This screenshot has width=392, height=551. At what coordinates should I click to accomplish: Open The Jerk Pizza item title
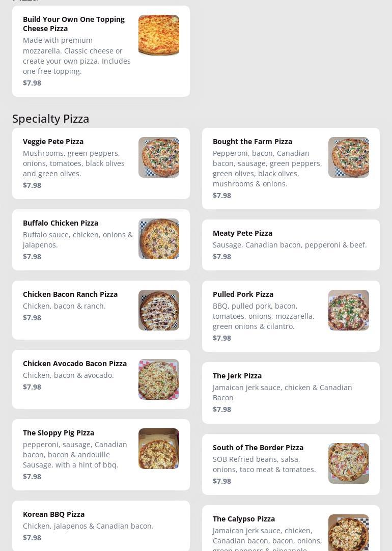(x=237, y=376)
